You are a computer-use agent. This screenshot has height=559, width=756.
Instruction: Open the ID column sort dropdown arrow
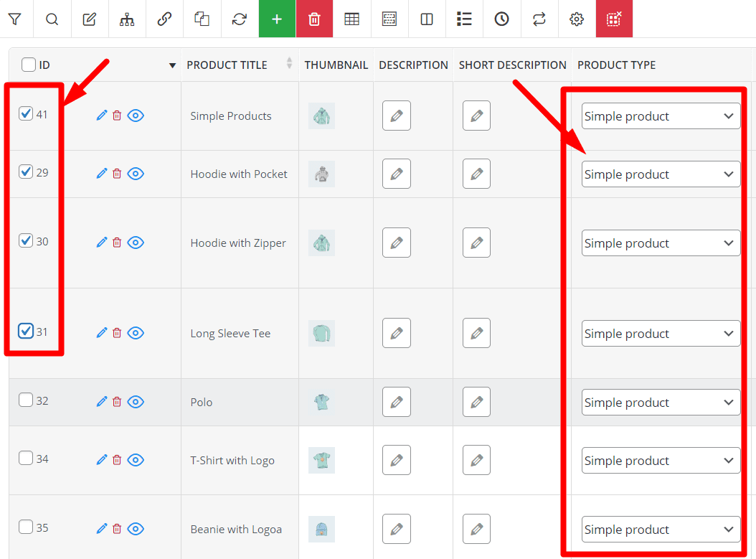pyautogui.click(x=172, y=65)
